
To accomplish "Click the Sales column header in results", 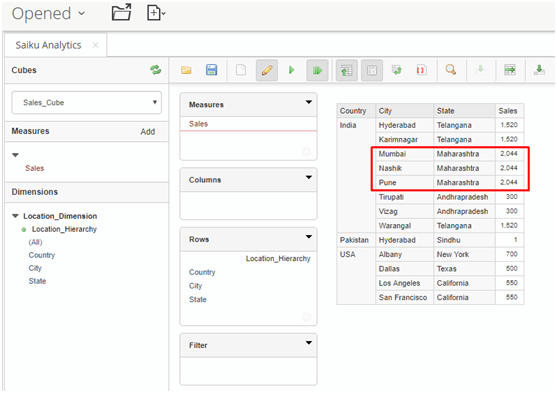I will 509,111.
